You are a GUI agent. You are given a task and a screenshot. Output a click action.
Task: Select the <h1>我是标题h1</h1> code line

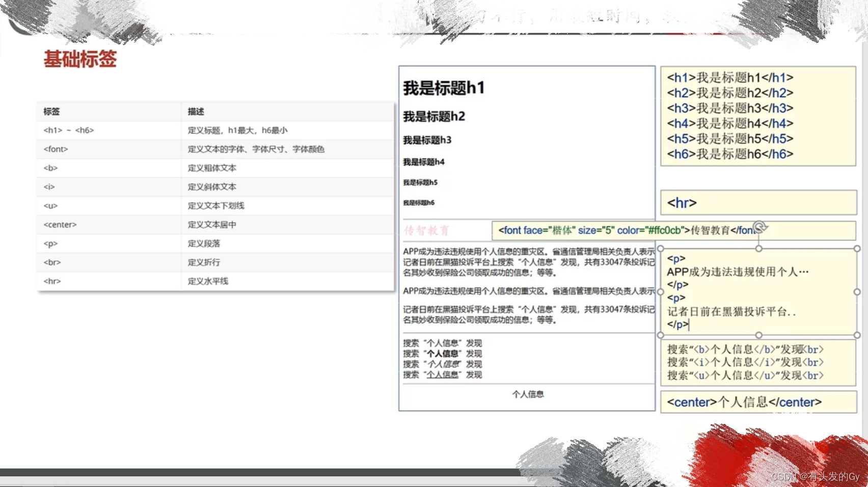729,77
